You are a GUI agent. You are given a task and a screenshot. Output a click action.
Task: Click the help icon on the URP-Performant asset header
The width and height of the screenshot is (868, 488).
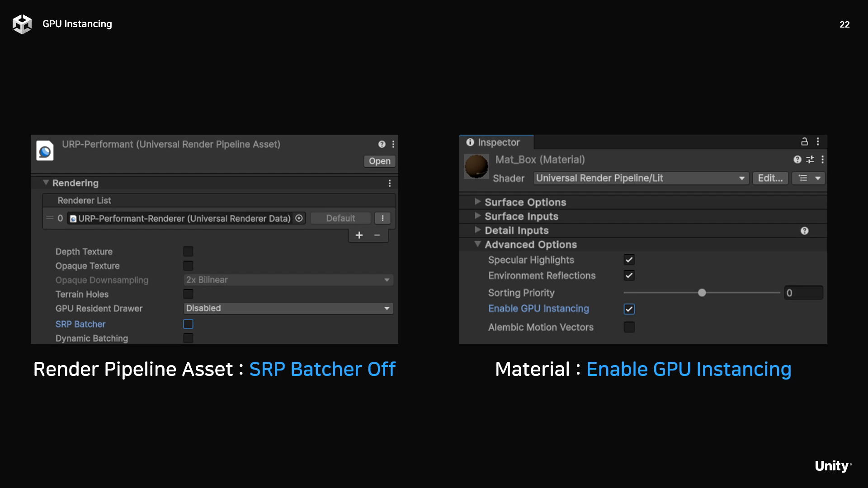pyautogui.click(x=382, y=144)
